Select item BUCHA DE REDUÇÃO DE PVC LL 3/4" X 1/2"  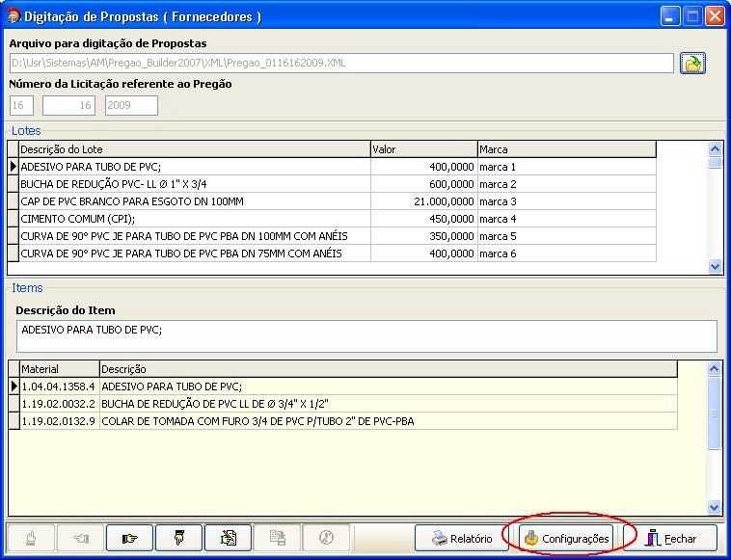(x=389, y=404)
